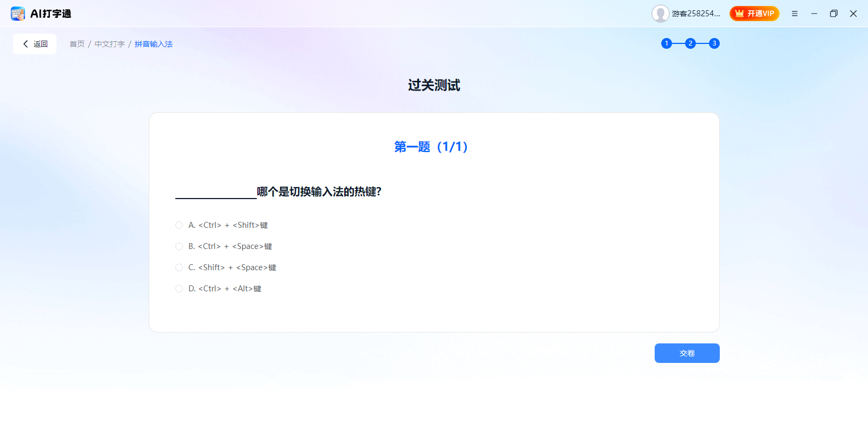Close the AI打字通 window
This screenshot has height=434, width=868.
pos(853,14)
